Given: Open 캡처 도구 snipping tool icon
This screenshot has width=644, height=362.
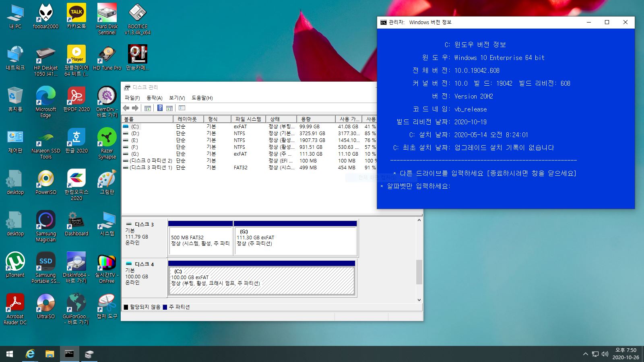Looking at the screenshot, I should [107, 306].
